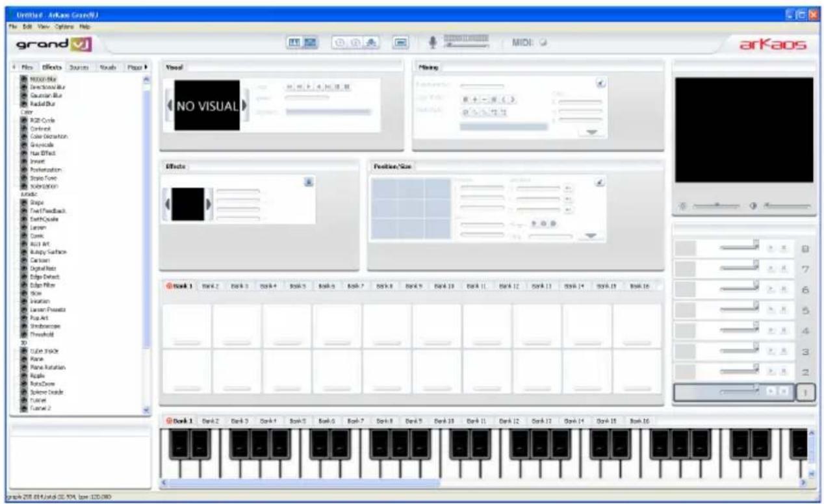Expand Position/Size panel down arrow
The image size is (824, 504).
pyautogui.click(x=591, y=236)
